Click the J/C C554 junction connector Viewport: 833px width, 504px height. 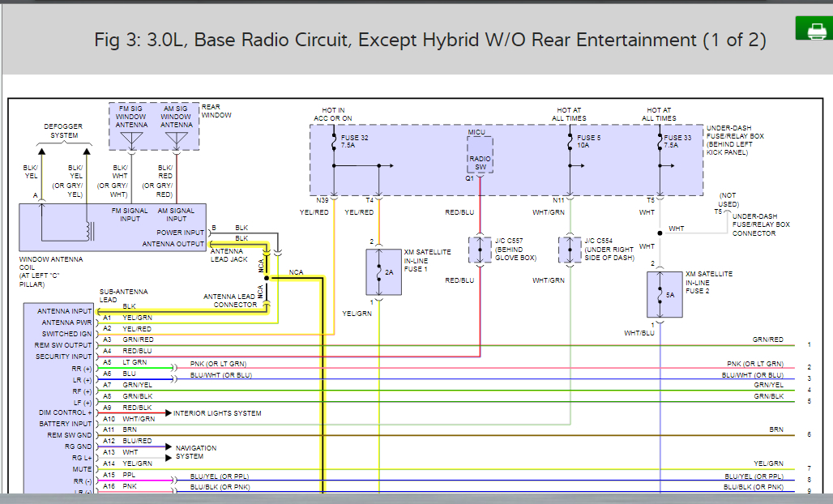coord(570,250)
